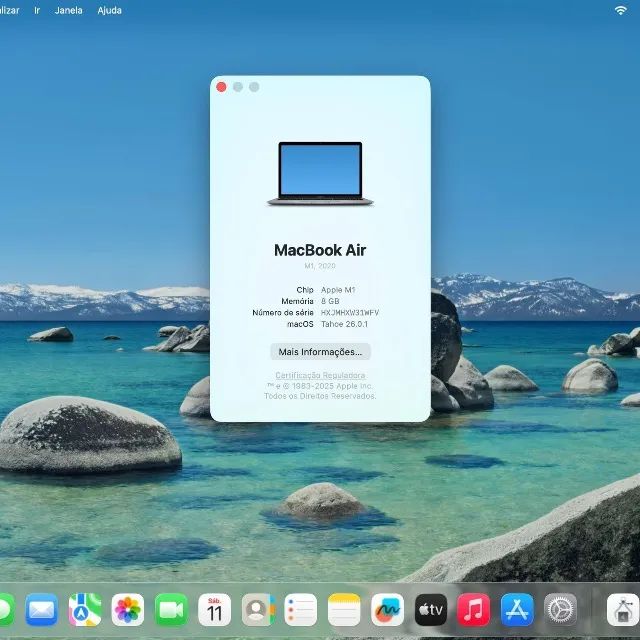640x640 pixels.
Task: Open the Notes app icon
Action: click(x=344, y=610)
